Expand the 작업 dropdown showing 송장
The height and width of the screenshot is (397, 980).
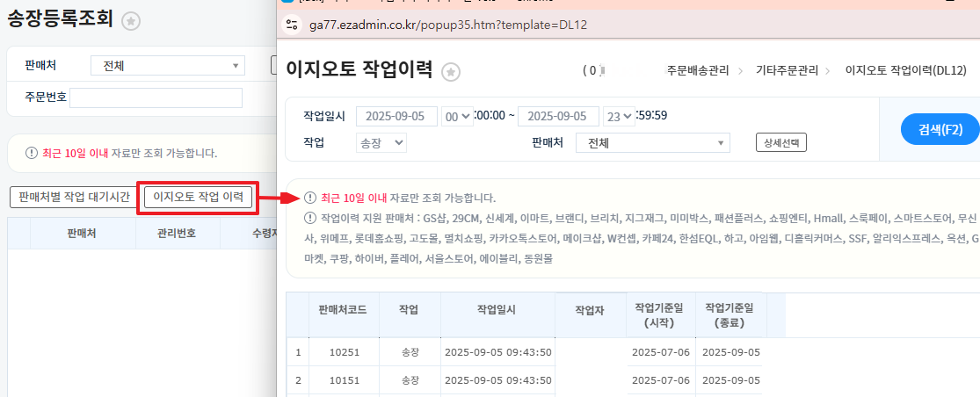pyautogui.click(x=381, y=142)
